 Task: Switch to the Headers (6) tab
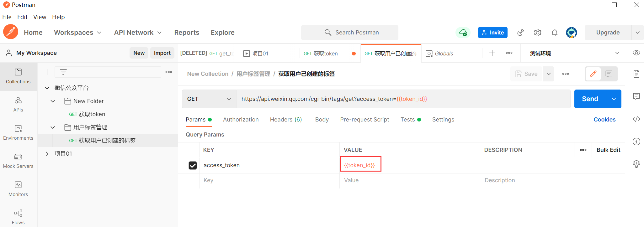(x=286, y=120)
